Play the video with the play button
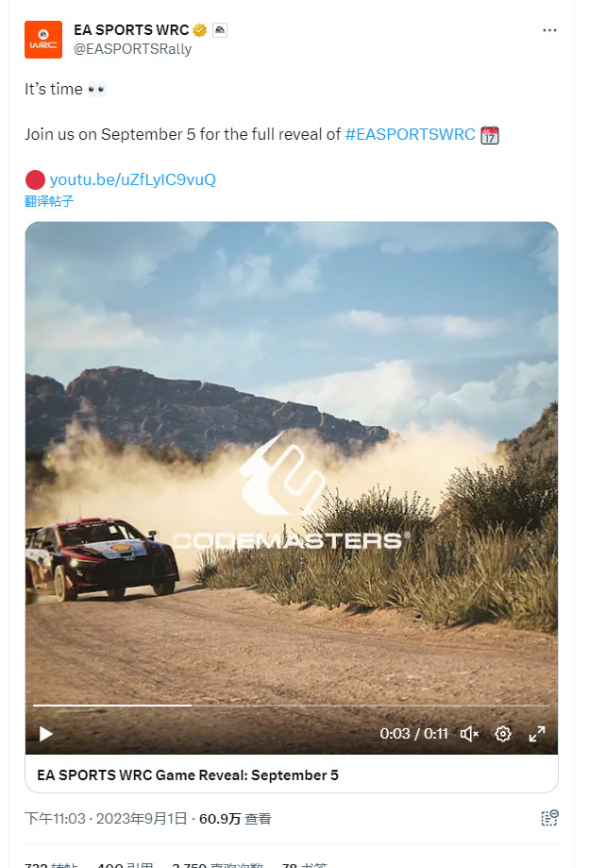The image size is (589, 868). tap(46, 734)
